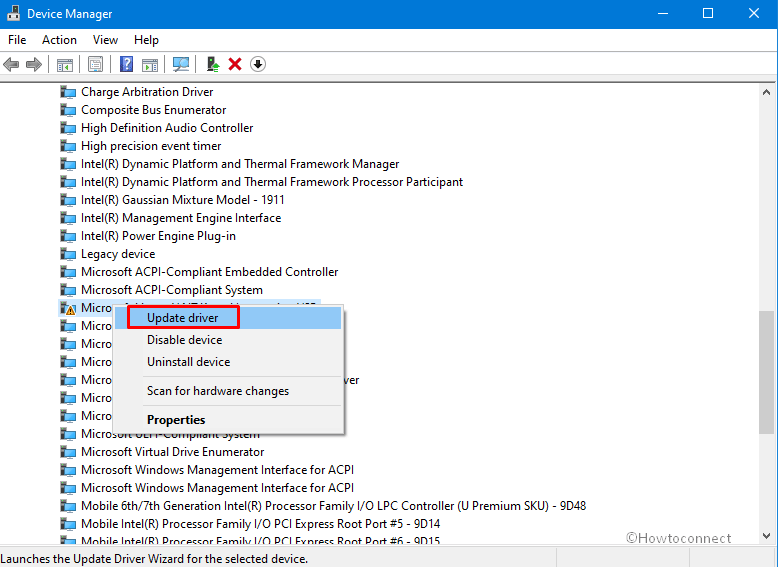The height and width of the screenshot is (567, 778).
Task: Select Microsoft ACPI-Compliant System
Action: (x=172, y=290)
